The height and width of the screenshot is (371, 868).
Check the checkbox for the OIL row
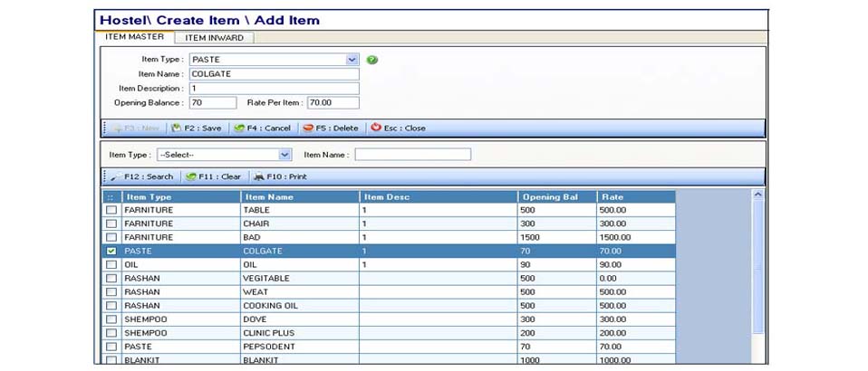pos(111,265)
